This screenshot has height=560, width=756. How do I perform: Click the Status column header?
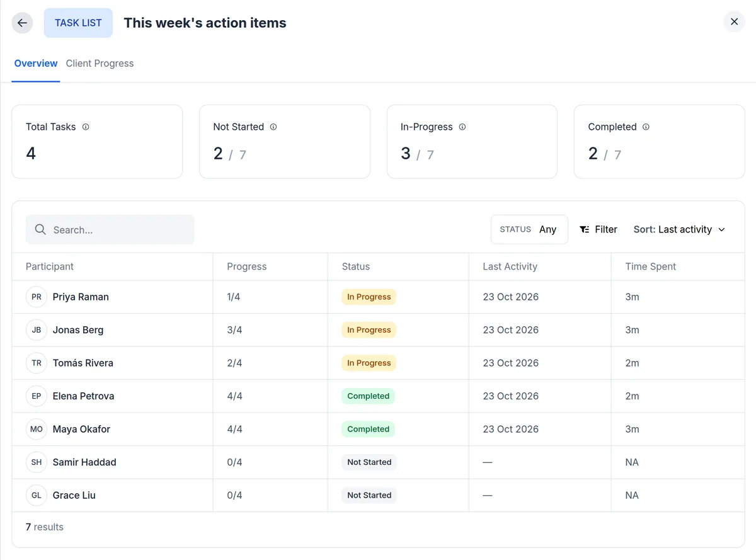tap(356, 266)
